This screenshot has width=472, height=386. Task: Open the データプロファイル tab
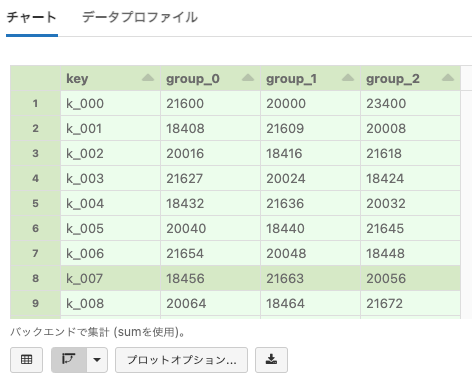[x=140, y=17]
